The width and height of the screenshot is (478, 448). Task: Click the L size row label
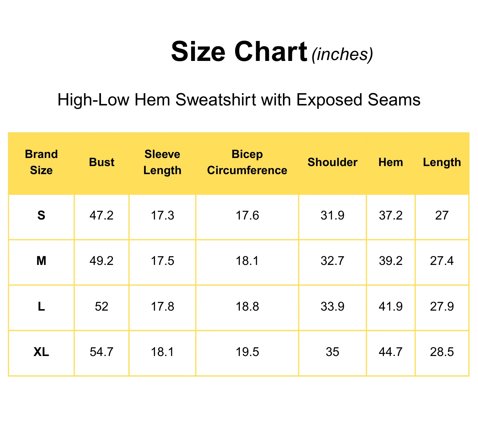pyautogui.click(x=41, y=307)
